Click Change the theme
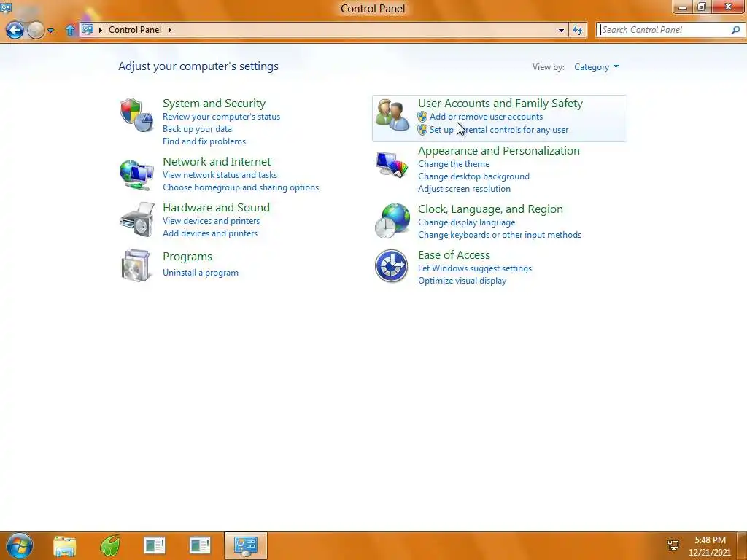The width and height of the screenshot is (747, 560). tap(454, 164)
